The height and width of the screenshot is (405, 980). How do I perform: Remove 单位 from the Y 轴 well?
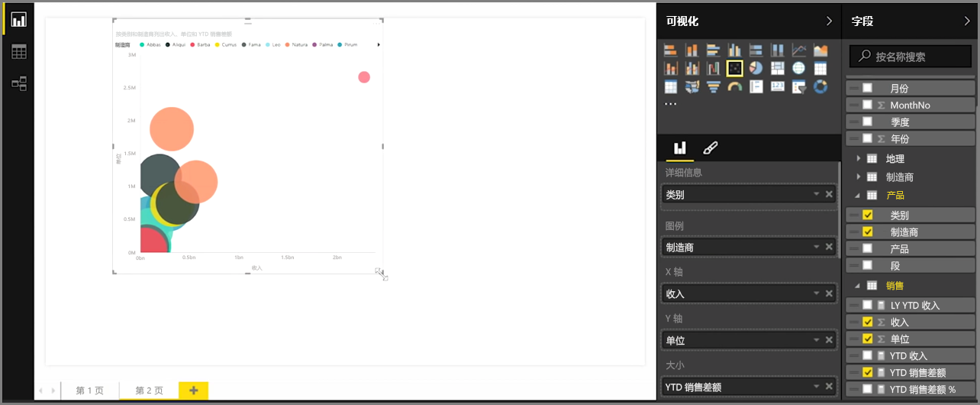coord(829,341)
